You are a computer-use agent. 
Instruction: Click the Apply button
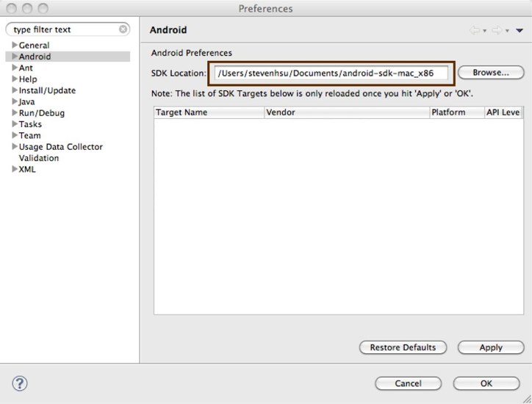(x=491, y=347)
